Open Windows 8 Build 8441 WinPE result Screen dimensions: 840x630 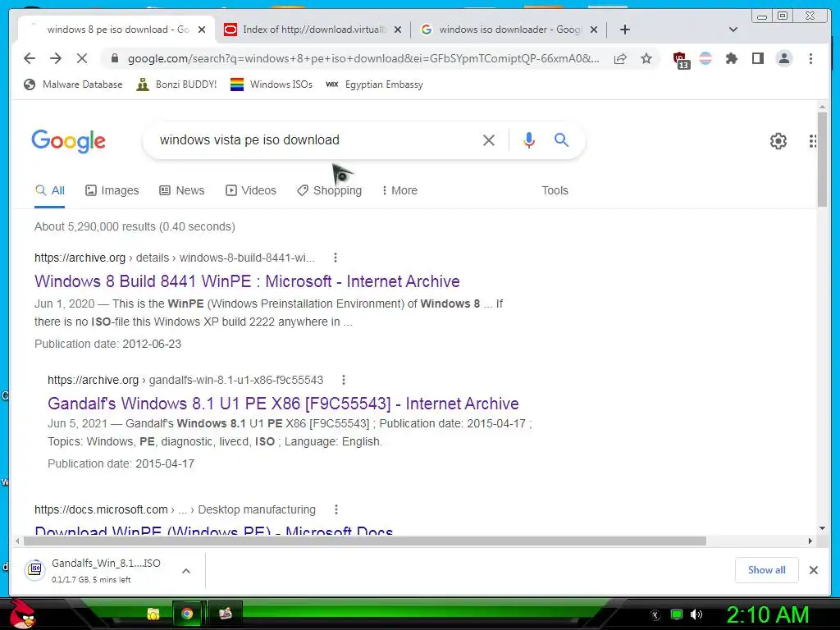pyautogui.click(x=247, y=281)
